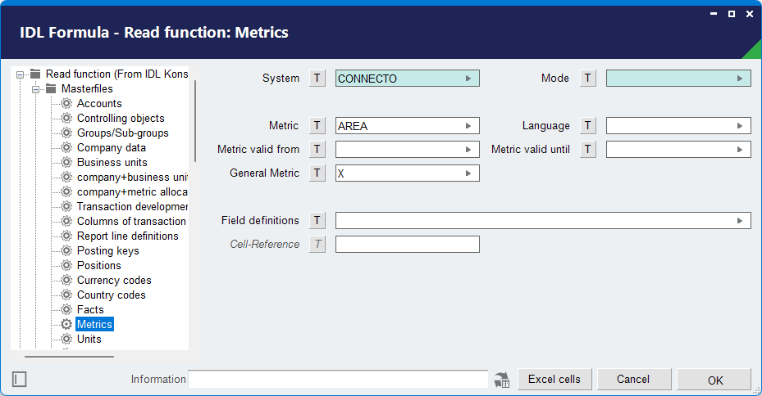Collapse the Masterfiles tree node

tap(35, 89)
